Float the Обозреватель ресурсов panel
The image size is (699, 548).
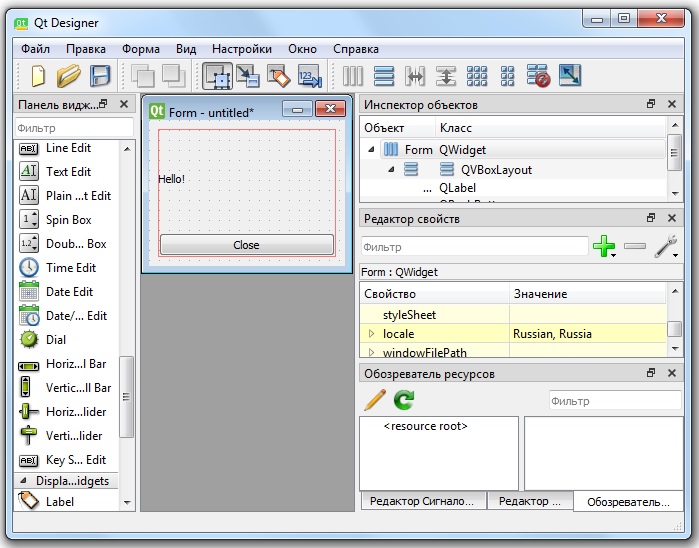(651, 373)
